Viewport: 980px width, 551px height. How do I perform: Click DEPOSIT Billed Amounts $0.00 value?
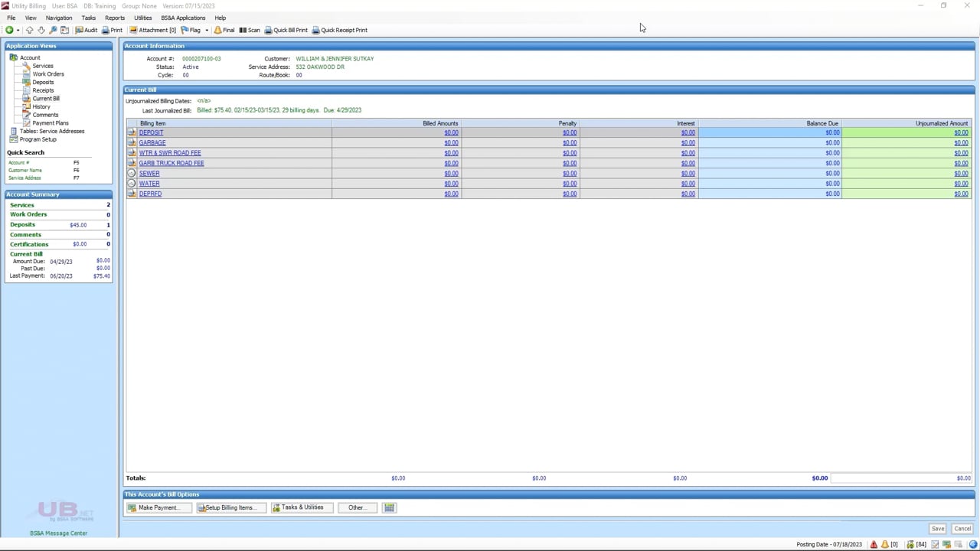pos(451,132)
